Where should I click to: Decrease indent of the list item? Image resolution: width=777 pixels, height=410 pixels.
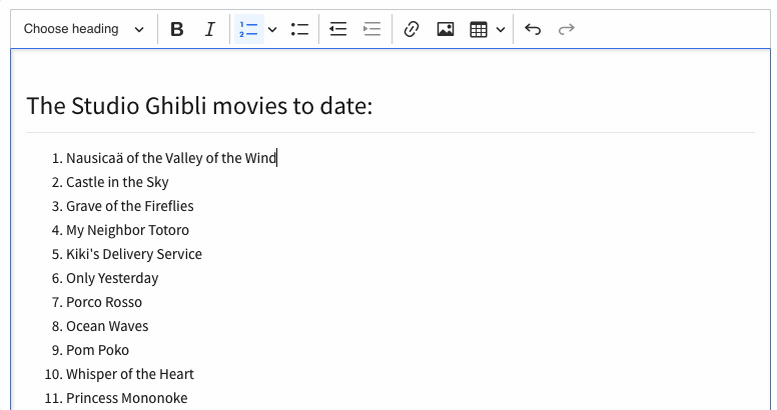tap(338, 29)
